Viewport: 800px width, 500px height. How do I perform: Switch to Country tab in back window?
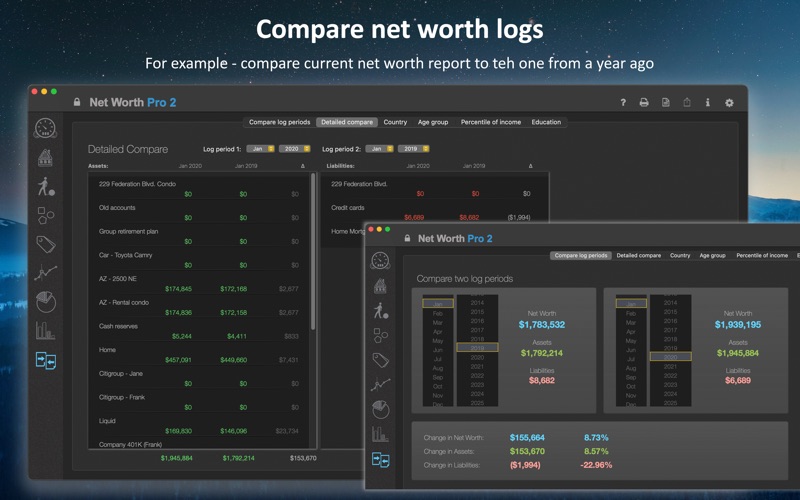(395, 122)
